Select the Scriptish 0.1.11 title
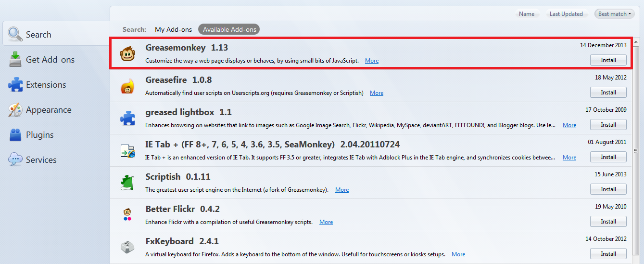This screenshot has width=644, height=264. pos(178,177)
